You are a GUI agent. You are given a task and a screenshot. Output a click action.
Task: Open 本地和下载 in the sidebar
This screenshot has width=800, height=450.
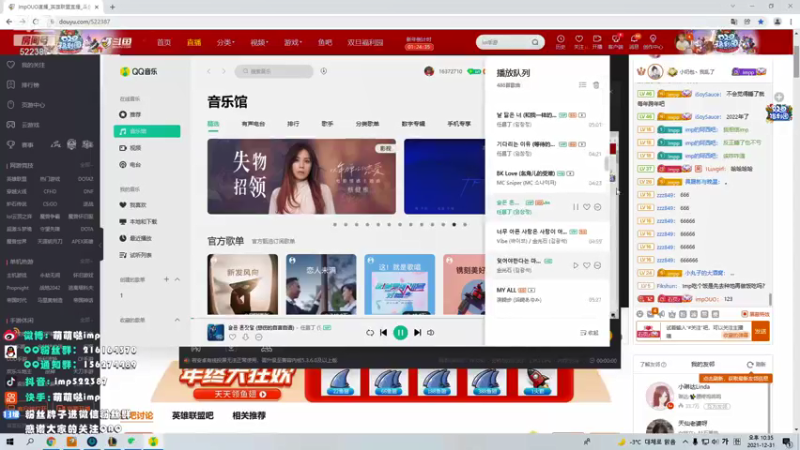pos(138,222)
